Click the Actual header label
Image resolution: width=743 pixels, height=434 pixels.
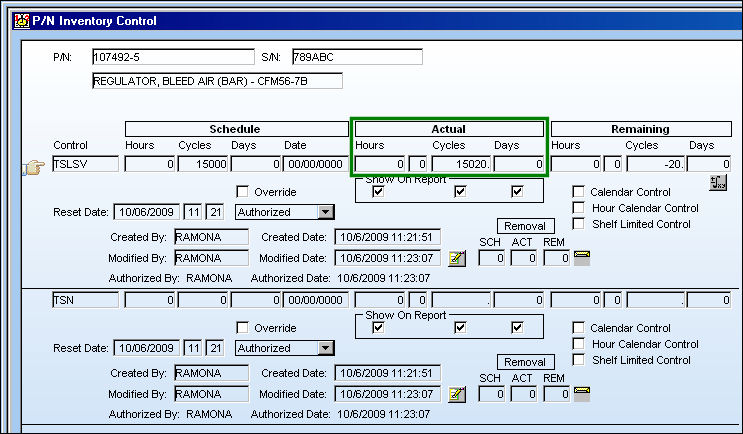[x=448, y=129]
